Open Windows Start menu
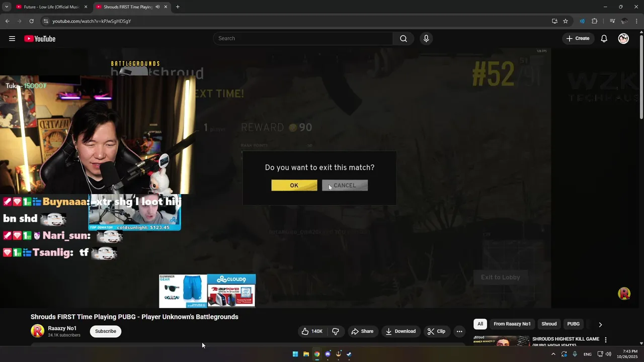Screen dimensions: 644x362 295,354
